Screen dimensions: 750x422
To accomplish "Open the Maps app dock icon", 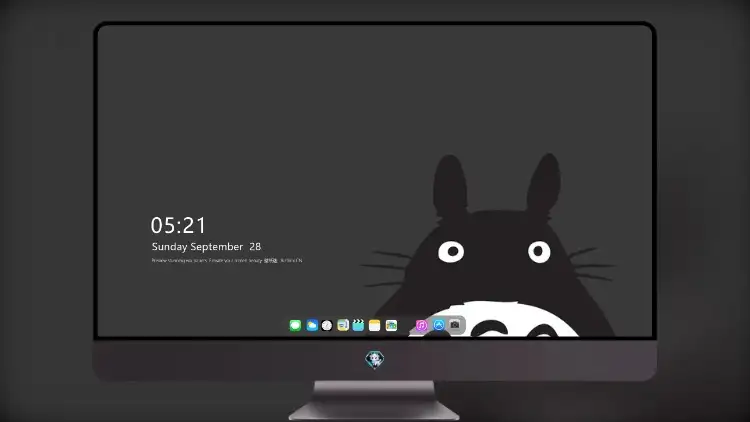I will 391,325.
